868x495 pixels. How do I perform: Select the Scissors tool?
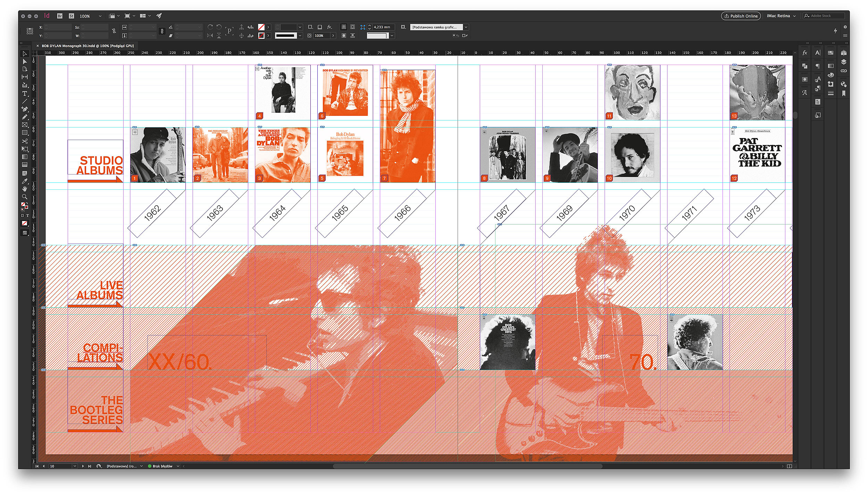pyautogui.click(x=25, y=141)
